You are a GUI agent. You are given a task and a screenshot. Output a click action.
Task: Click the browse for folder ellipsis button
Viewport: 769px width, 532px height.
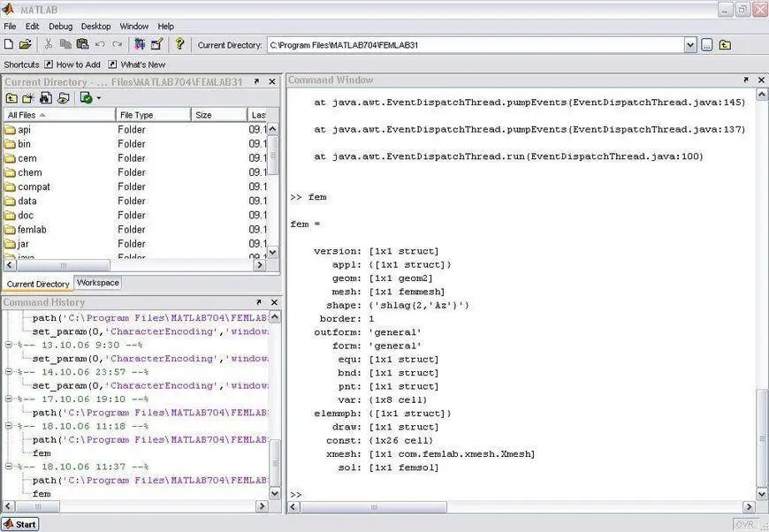[x=707, y=45]
